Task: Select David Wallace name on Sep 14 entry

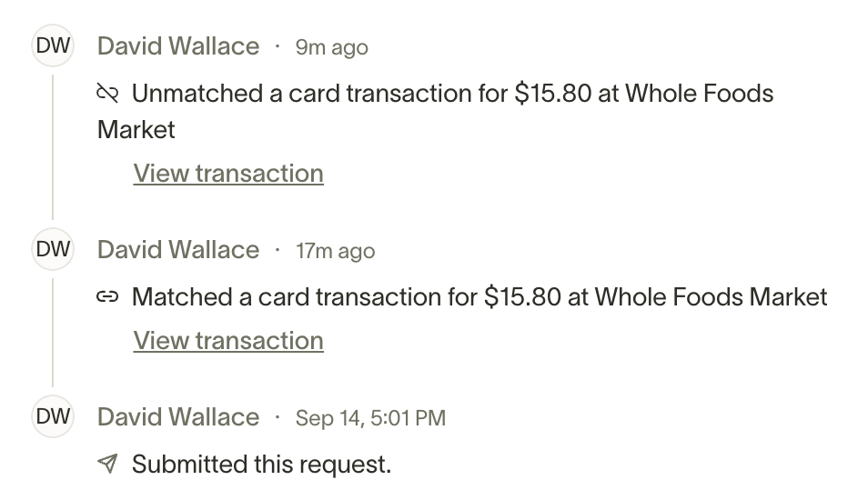Action: tap(178, 416)
